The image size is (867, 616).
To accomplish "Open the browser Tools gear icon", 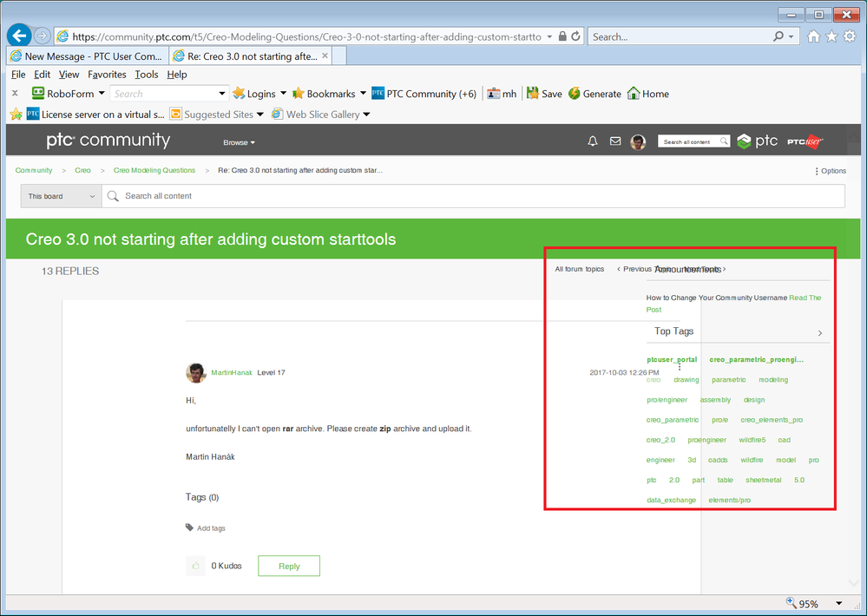I will click(850, 36).
